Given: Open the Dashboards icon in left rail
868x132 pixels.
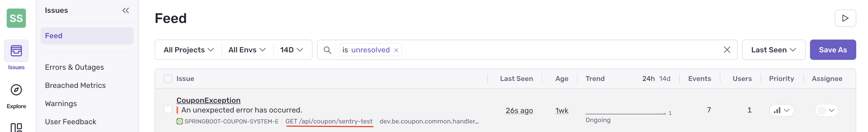Looking at the screenshot, I should [x=16, y=127].
